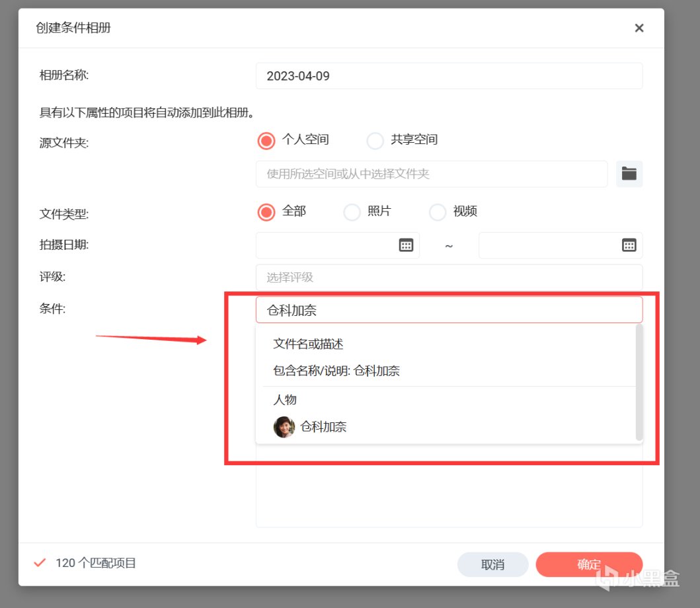Open end date calendar picker icon
This screenshot has height=608, width=700.
point(629,245)
